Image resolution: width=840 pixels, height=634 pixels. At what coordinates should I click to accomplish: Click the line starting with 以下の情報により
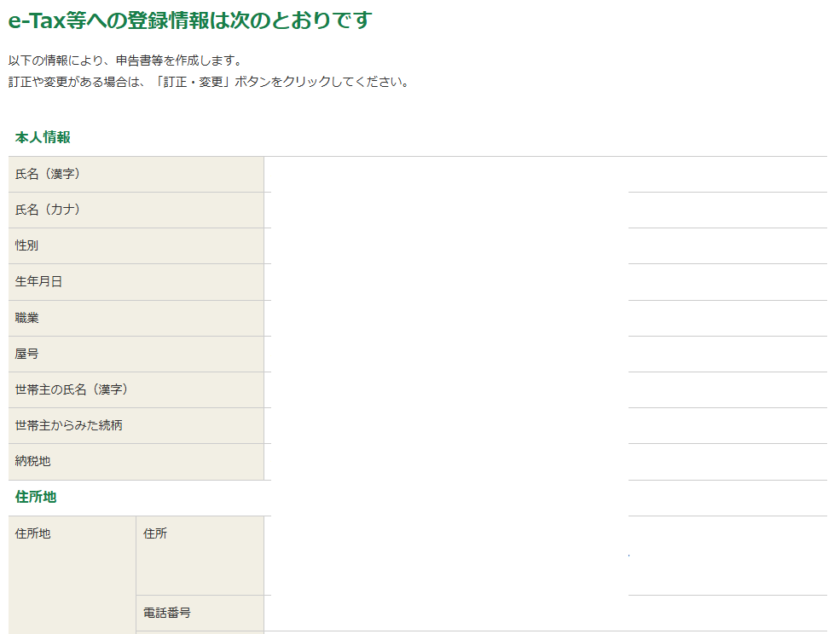(125, 61)
